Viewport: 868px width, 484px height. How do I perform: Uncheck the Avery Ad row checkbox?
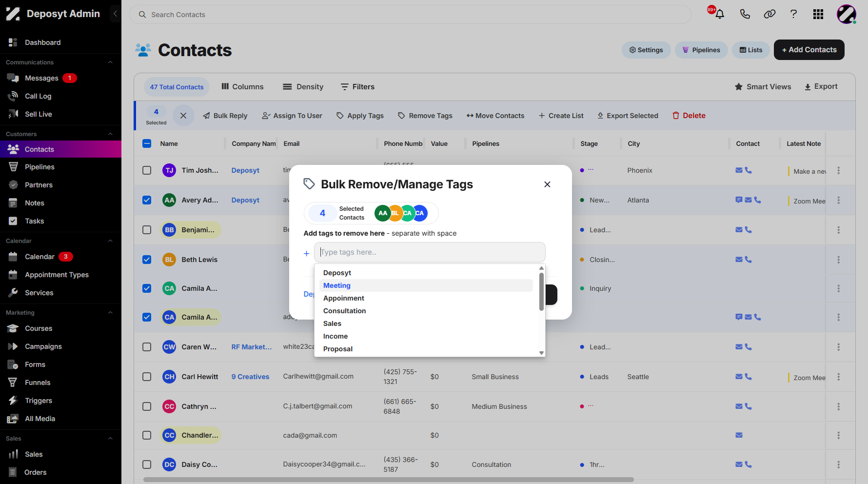click(x=147, y=200)
